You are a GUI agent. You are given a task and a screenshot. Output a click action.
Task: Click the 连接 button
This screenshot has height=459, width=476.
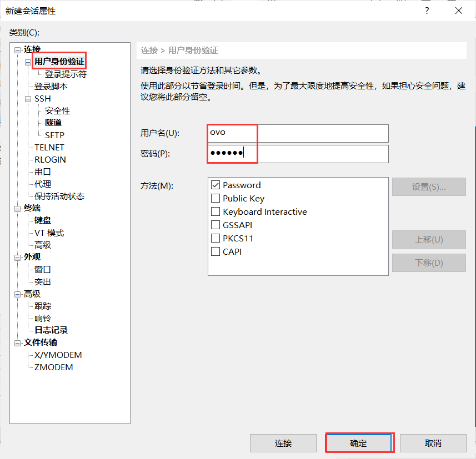tap(283, 443)
